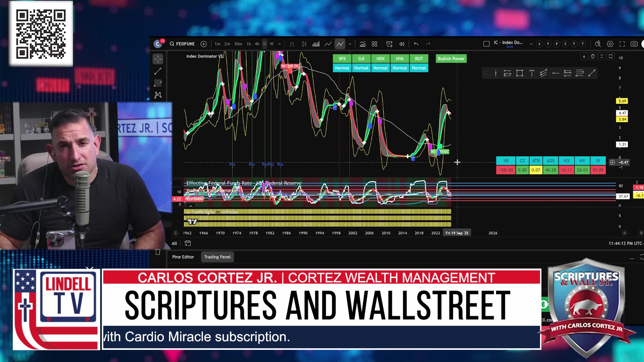The height and width of the screenshot is (362, 644).
Task: Click the 1h timeframe button
Action: point(249,44)
